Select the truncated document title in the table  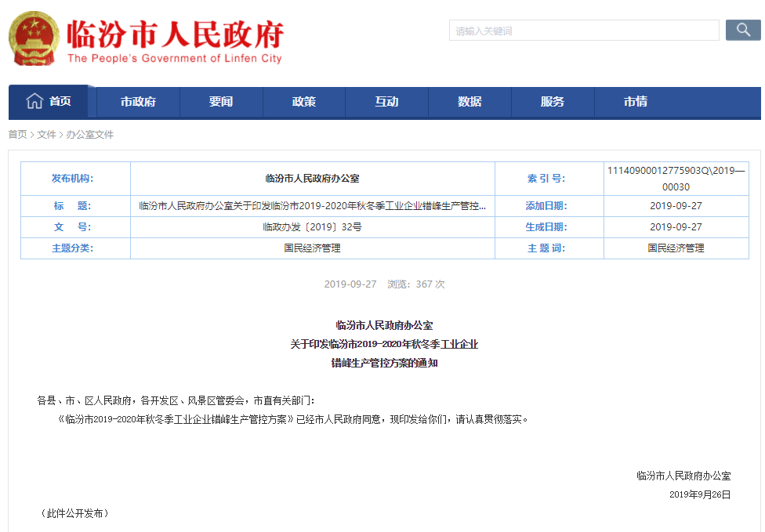pos(312,206)
